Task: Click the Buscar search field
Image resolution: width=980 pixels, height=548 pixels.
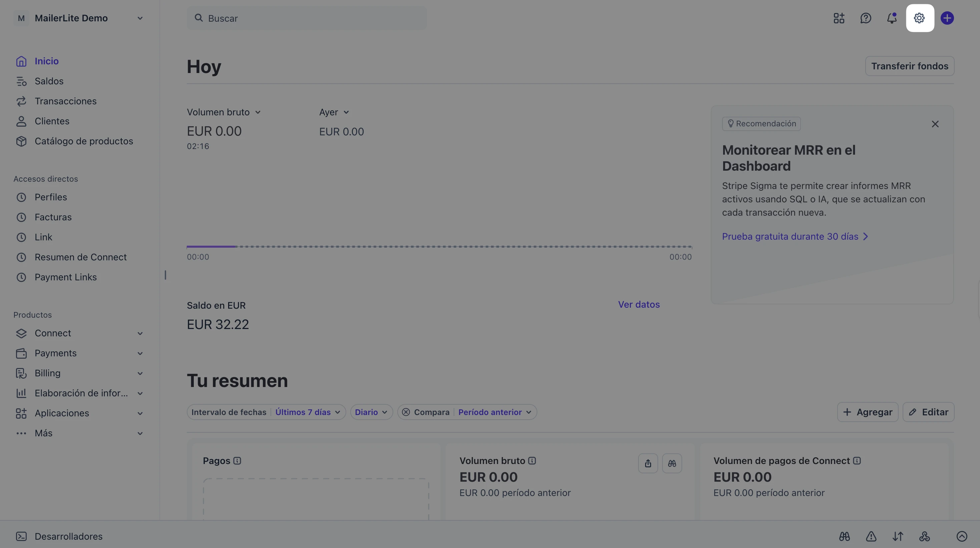Action: click(307, 18)
